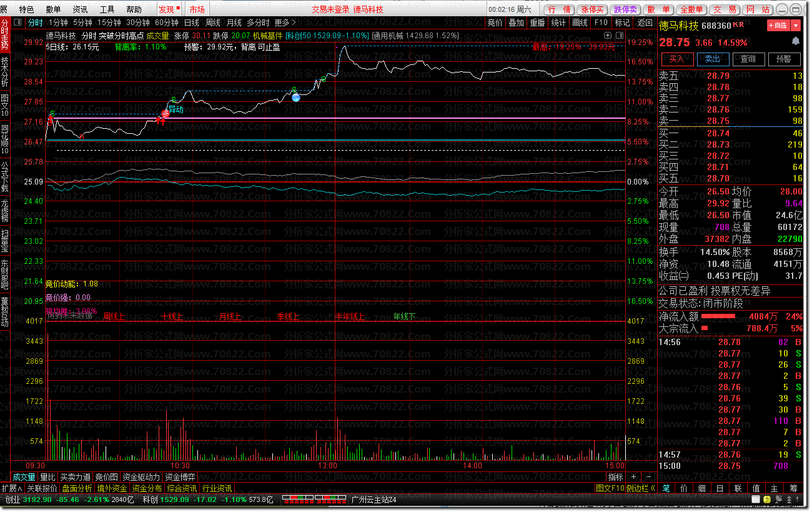Switch to 1分钟 period
This screenshot has height=512, width=812.
coord(58,23)
